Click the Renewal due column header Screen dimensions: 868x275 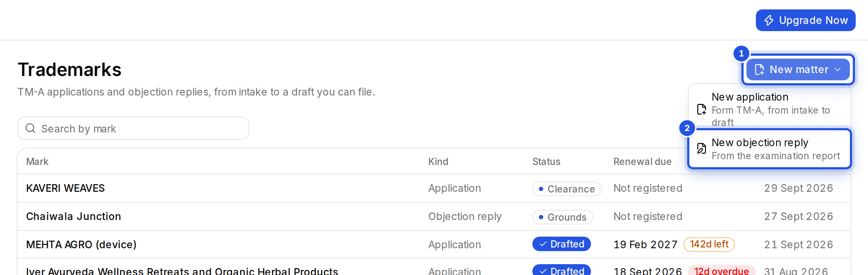(642, 162)
